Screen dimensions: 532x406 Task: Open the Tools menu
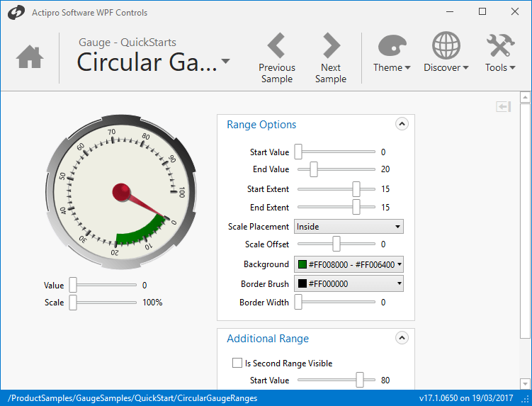pyautogui.click(x=500, y=52)
